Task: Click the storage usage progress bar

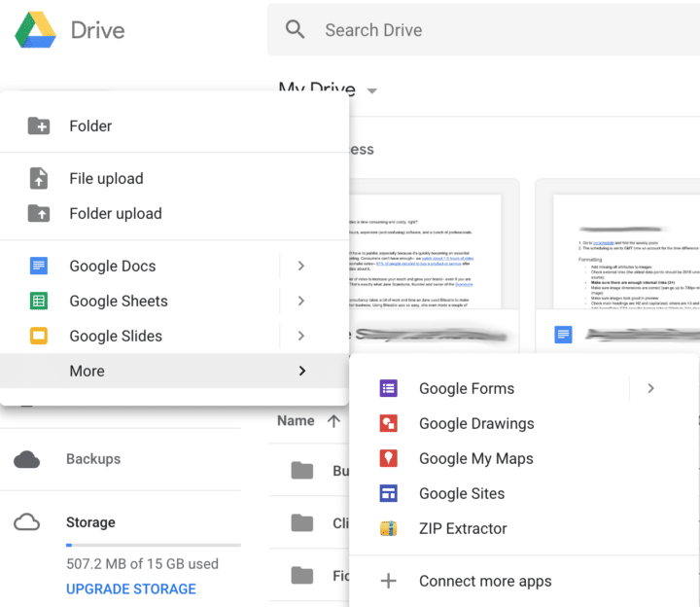Action: [154, 545]
